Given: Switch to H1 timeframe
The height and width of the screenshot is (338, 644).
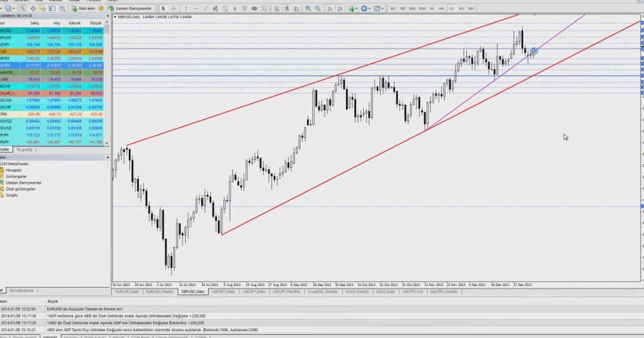Looking at the screenshot, I should 433,9.
